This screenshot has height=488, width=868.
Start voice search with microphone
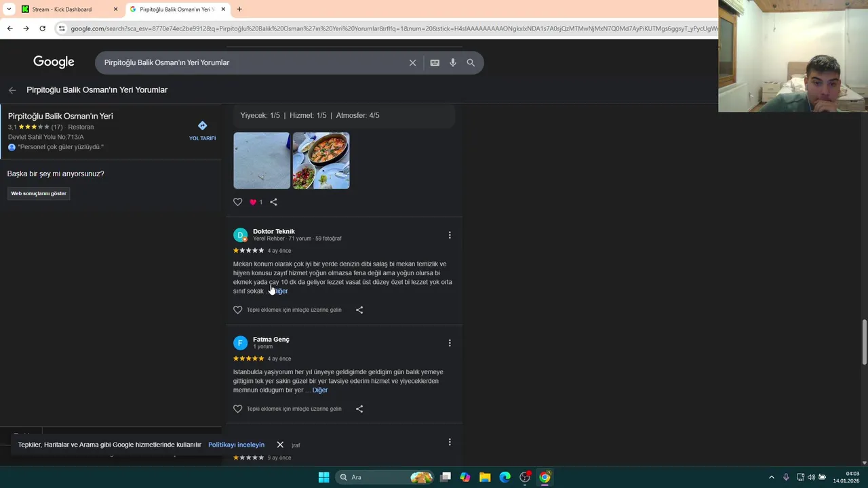click(x=453, y=62)
